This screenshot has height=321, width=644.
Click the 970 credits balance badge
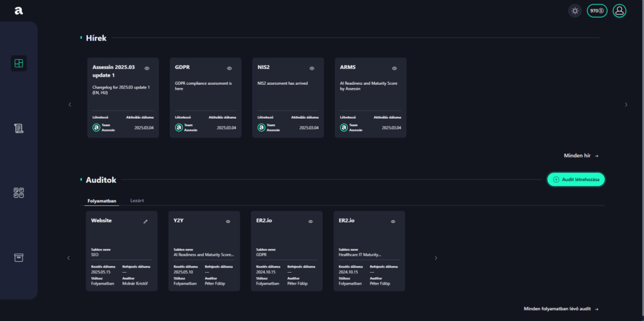pyautogui.click(x=597, y=11)
